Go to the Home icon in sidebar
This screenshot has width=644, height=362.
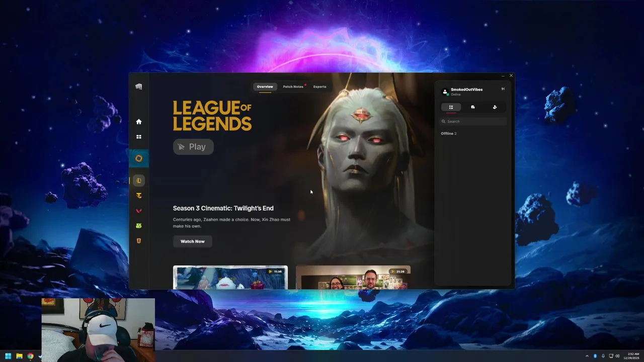pos(139,122)
